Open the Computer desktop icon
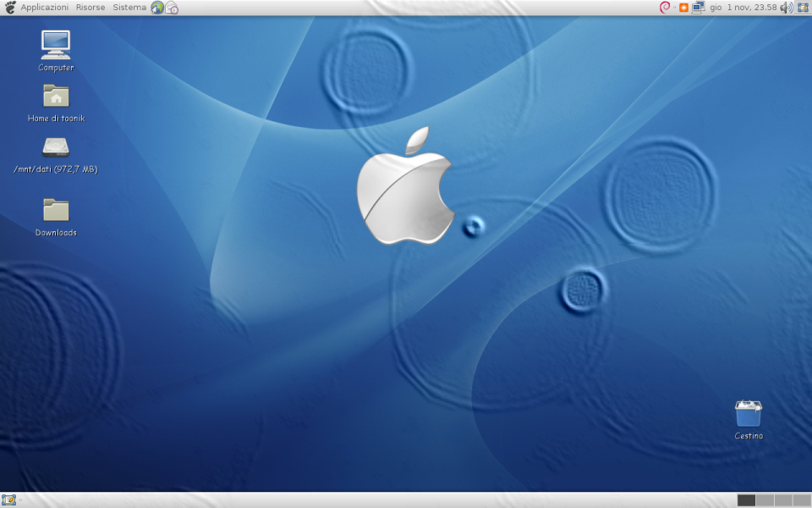The height and width of the screenshot is (508, 812). pos(56,45)
